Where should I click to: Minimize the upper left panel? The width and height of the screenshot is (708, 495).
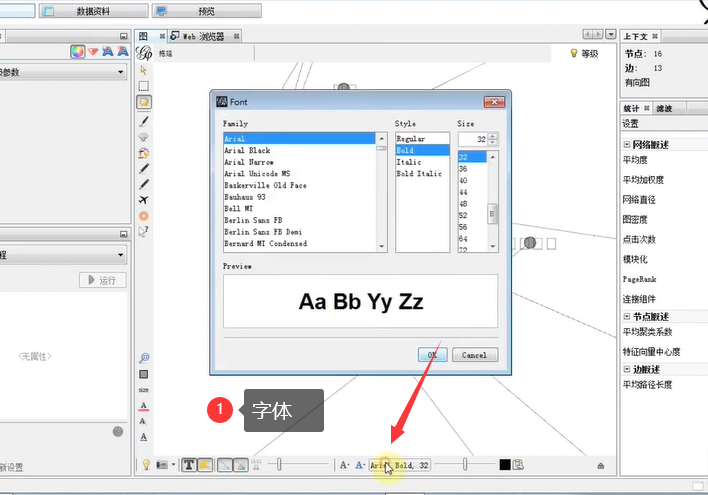click(x=124, y=36)
